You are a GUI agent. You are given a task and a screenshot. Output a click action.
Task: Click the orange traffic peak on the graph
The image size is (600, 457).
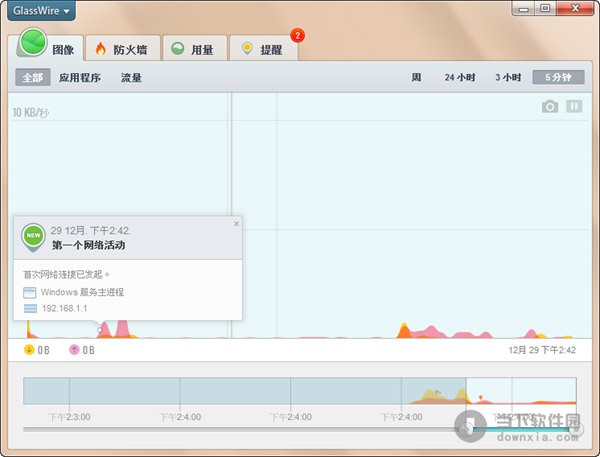403,330
